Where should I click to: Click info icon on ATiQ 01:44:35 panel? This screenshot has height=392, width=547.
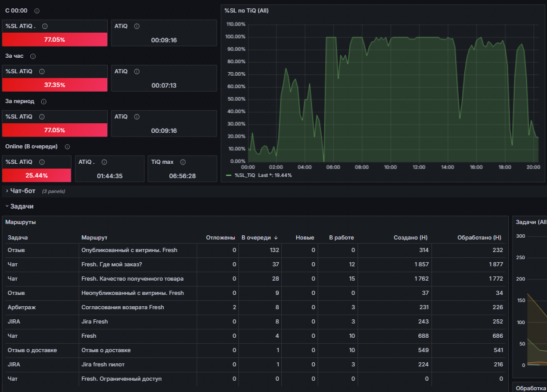(x=104, y=162)
